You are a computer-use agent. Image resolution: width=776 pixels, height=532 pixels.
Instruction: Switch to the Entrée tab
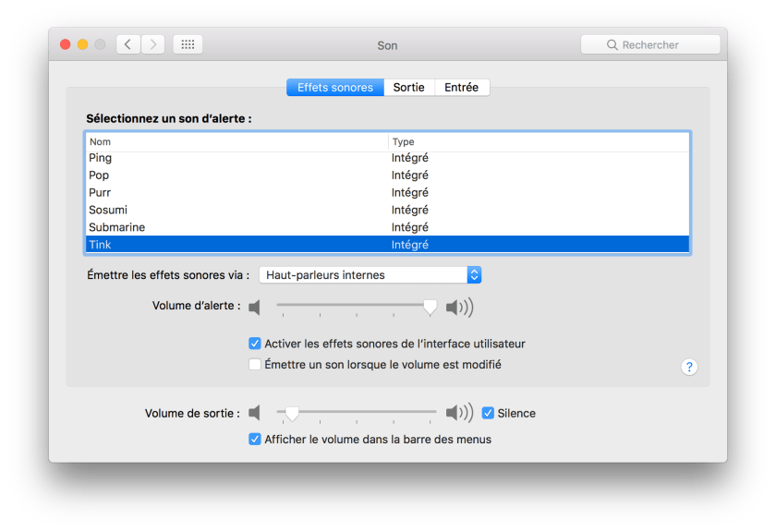point(461,88)
